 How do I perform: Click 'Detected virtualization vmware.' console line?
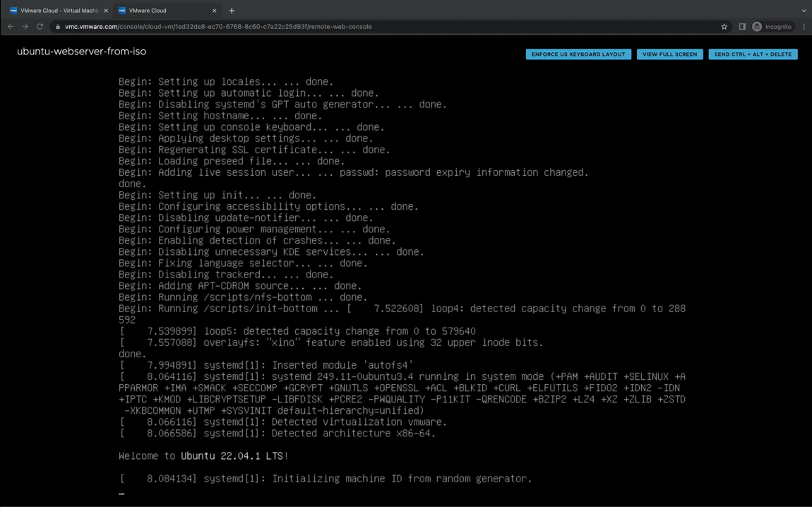coord(282,422)
